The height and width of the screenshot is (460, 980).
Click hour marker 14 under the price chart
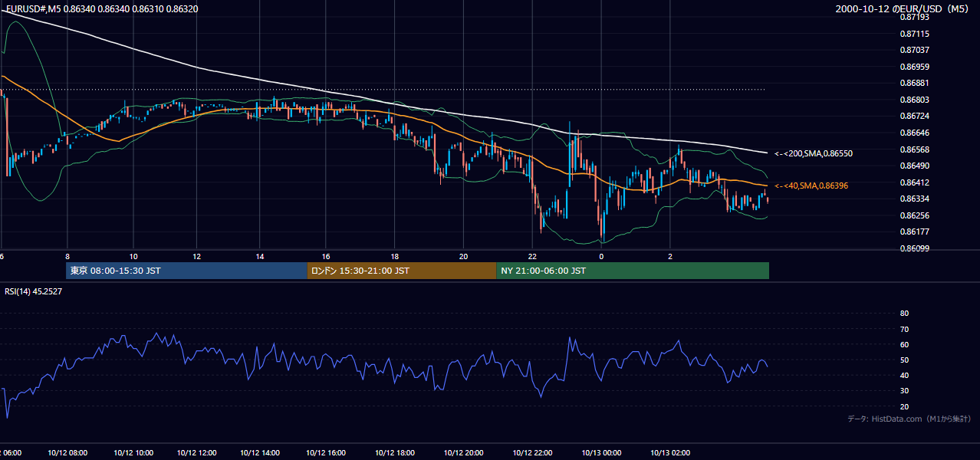click(x=260, y=256)
